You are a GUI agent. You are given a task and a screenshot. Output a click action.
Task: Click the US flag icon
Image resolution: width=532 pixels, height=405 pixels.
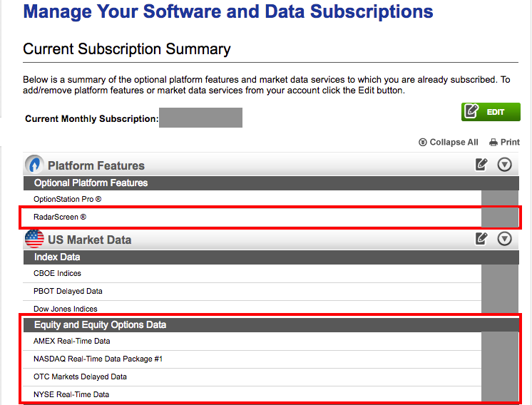pos(34,239)
